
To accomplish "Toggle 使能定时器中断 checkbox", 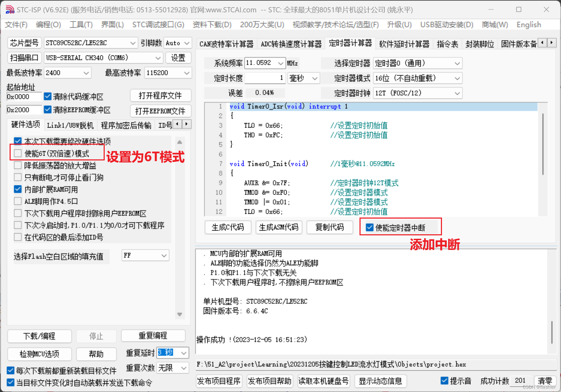I will (369, 227).
